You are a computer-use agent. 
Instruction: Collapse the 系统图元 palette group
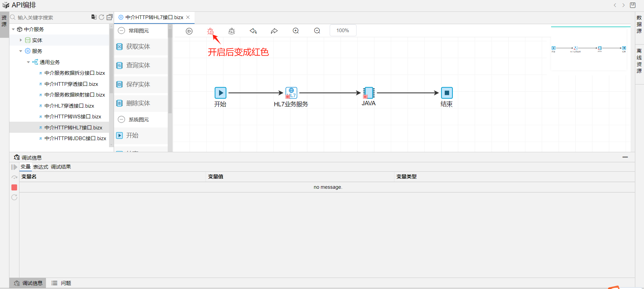click(121, 119)
